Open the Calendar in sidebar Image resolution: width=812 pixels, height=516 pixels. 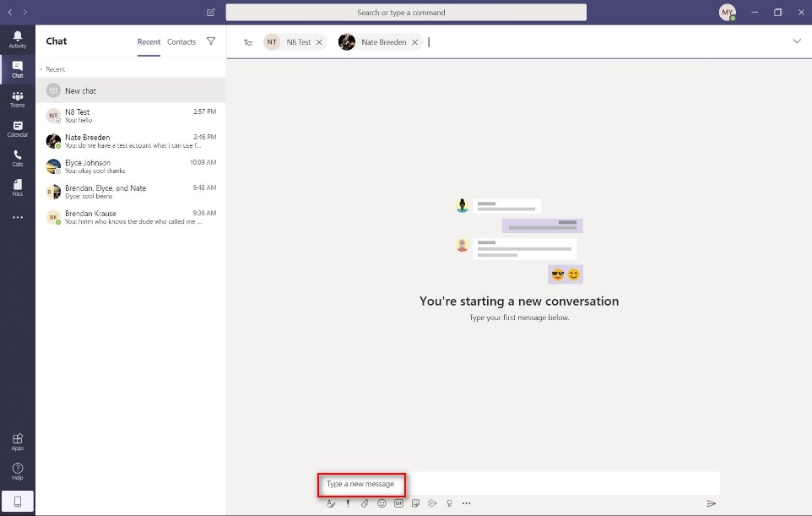[x=18, y=128]
